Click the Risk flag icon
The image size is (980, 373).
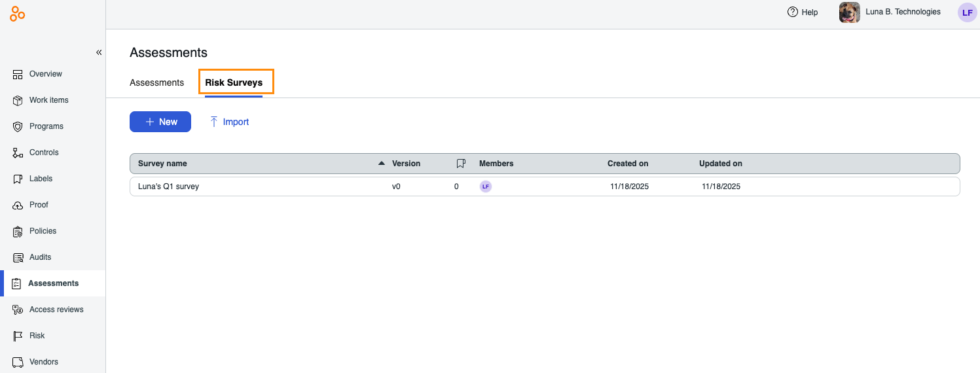coord(18,336)
